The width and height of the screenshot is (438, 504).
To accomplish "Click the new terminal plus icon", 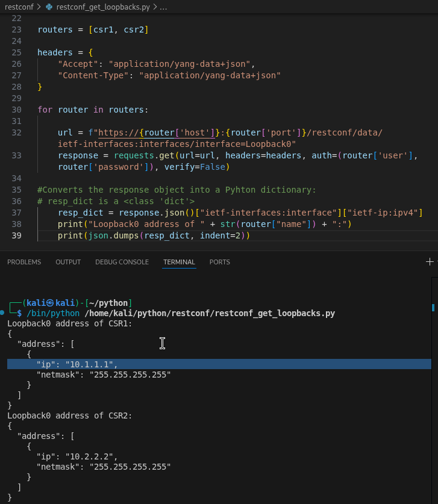I will tap(430, 262).
